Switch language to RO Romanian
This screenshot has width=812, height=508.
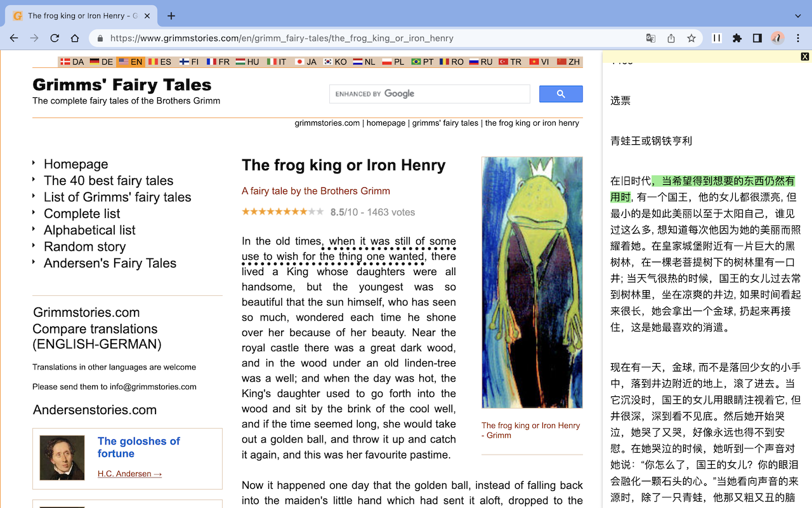(452, 62)
